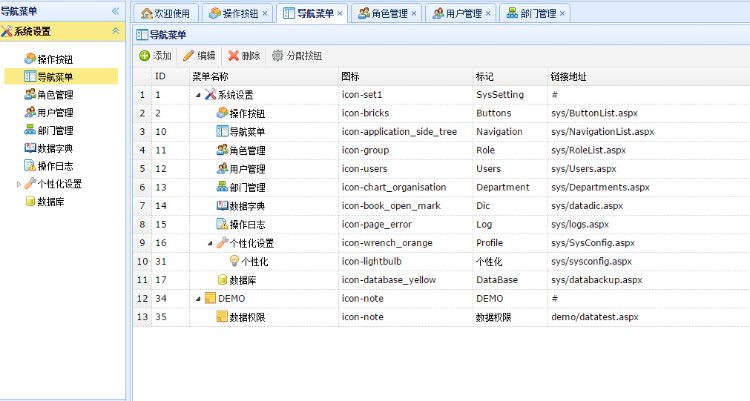
Task: Click the wrench icon for 个性化设置 in sidebar
Action: pyautogui.click(x=30, y=183)
